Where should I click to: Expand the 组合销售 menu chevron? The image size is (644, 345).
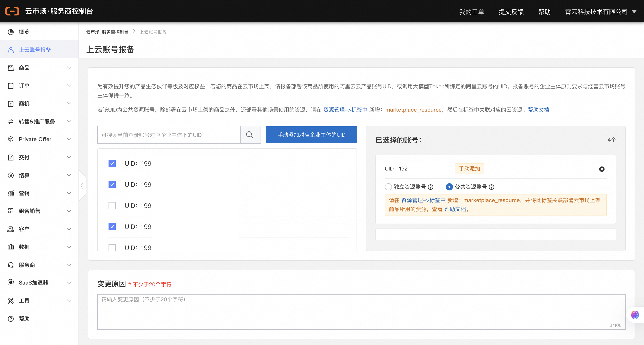pyautogui.click(x=69, y=211)
